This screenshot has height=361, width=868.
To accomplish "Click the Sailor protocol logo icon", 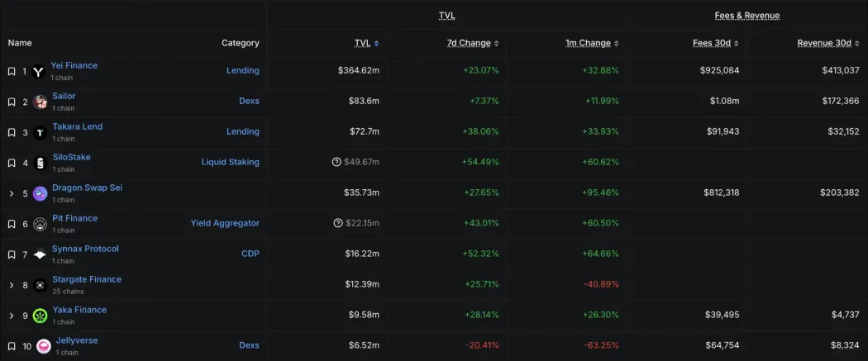I will (x=40, y=102).
